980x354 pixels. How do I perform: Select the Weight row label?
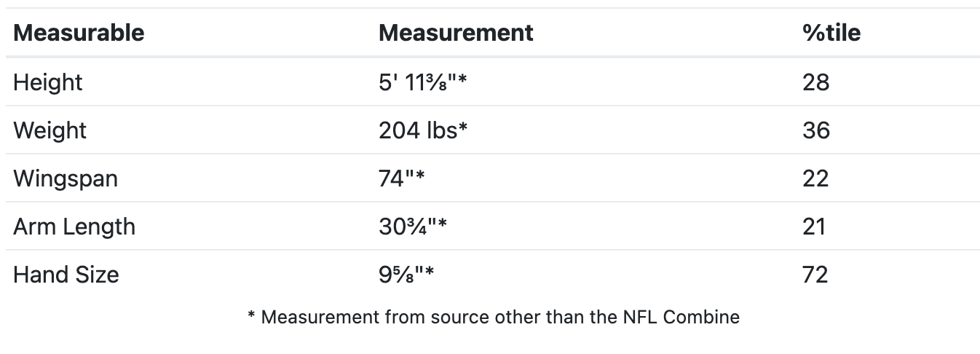(x=50, y=130)
